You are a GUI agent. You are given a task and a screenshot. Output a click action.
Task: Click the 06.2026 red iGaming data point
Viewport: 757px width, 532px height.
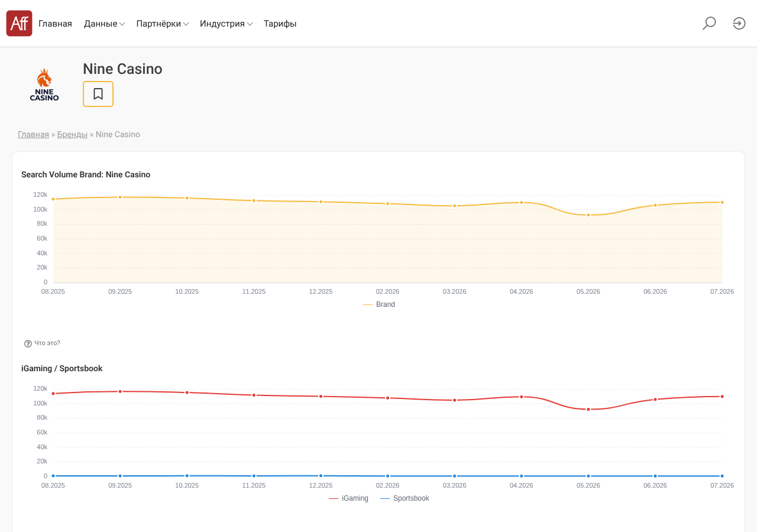(655, 400)
